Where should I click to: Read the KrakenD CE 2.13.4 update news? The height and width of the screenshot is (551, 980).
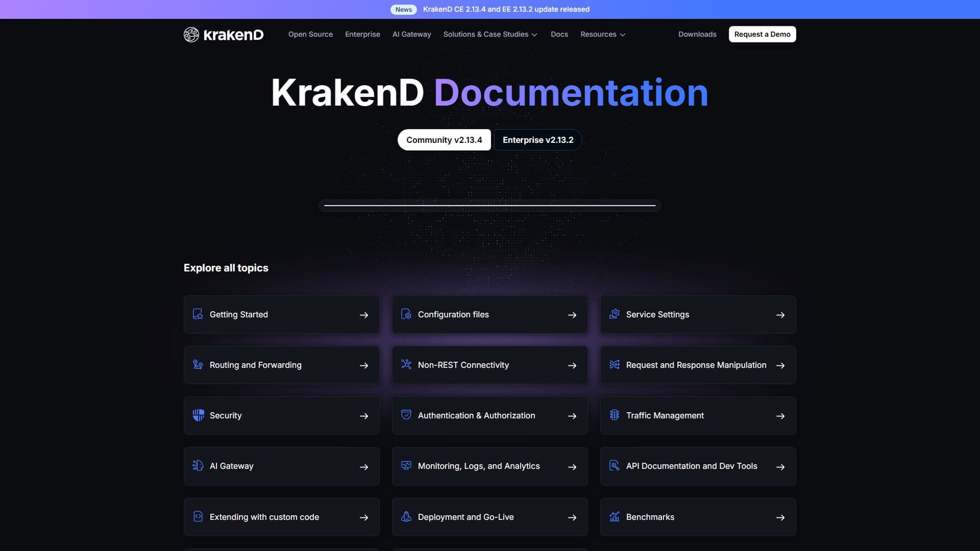(506, 9)
